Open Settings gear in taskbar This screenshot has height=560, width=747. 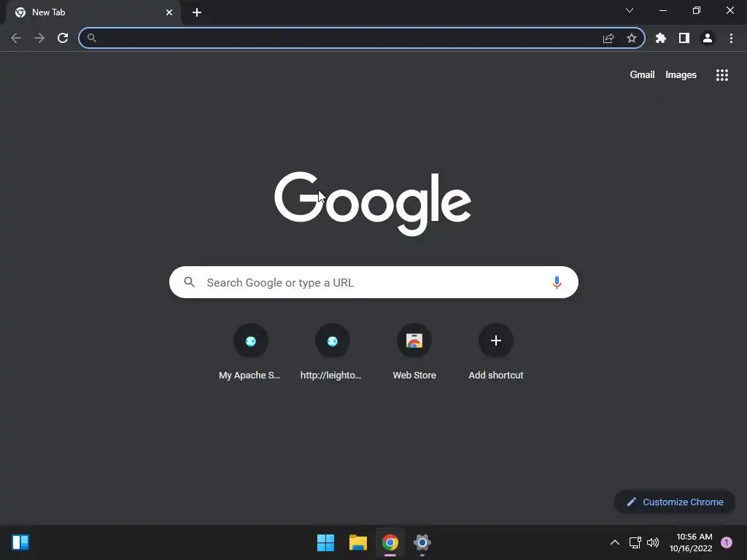[x=422, y=542]
